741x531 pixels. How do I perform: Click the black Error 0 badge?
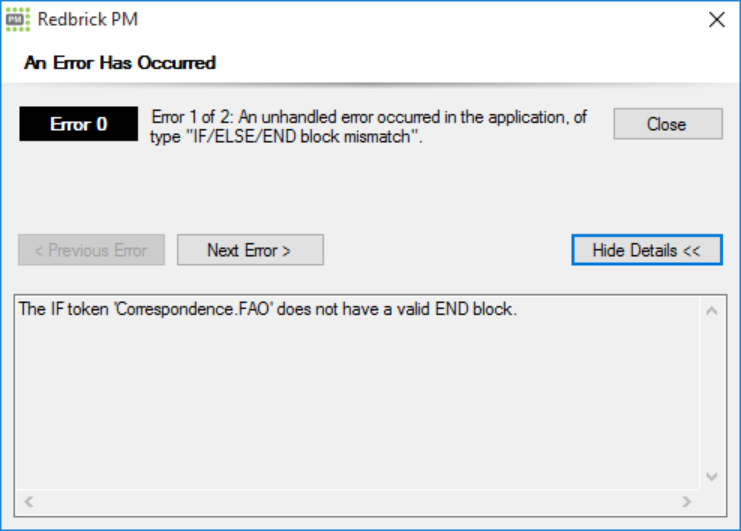79,125
